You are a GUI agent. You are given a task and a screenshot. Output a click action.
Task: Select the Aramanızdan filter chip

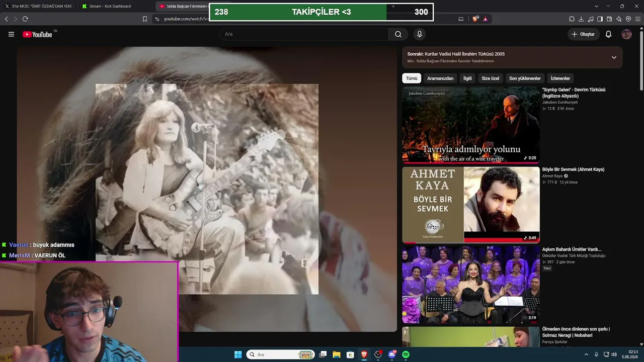pos(440,78)
